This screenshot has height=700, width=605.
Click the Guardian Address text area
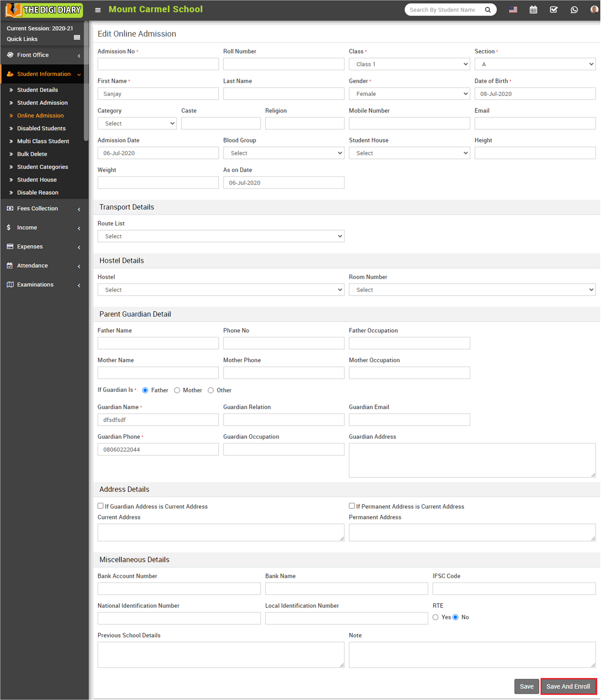(x=472, y=460)
